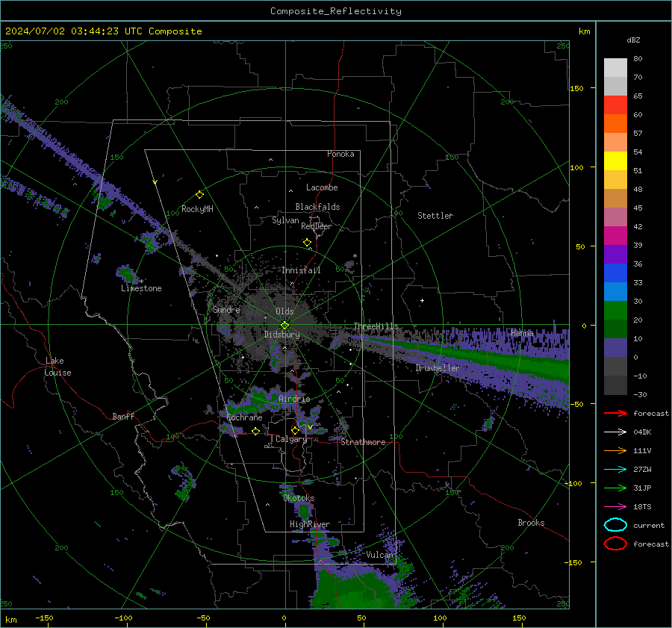Click the Okotoks label

click(x=299, y=498)
